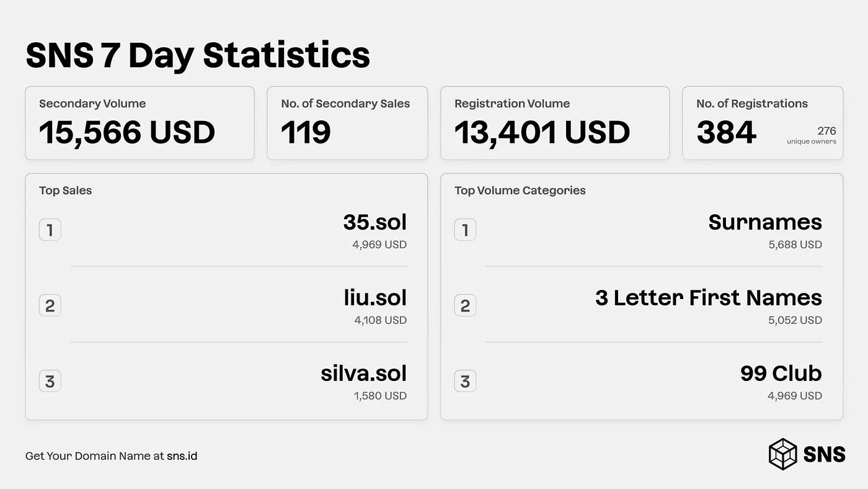
Task: Click the SNS wordmark beside the cube
Action: point(824,455)
